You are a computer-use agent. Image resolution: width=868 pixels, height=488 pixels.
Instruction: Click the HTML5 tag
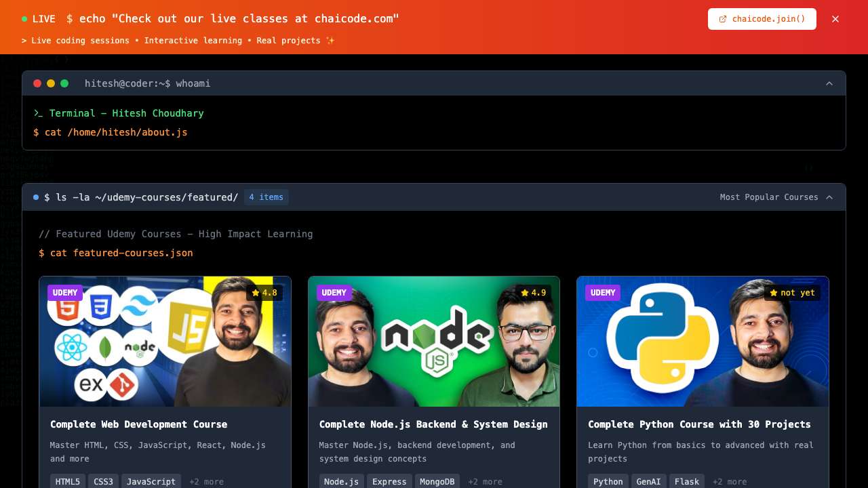(68, 481)
